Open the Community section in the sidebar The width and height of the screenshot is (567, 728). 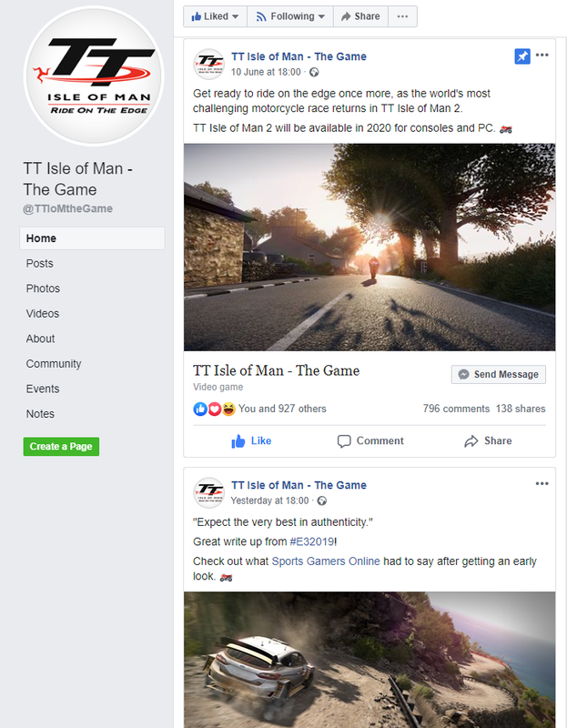click(54, 363)
